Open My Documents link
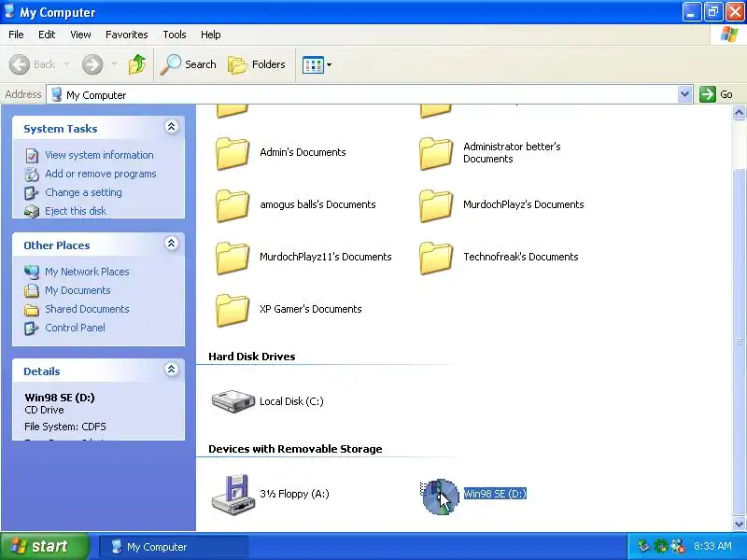This screenshot has width=747, height=560. click(x=78, y=290)
